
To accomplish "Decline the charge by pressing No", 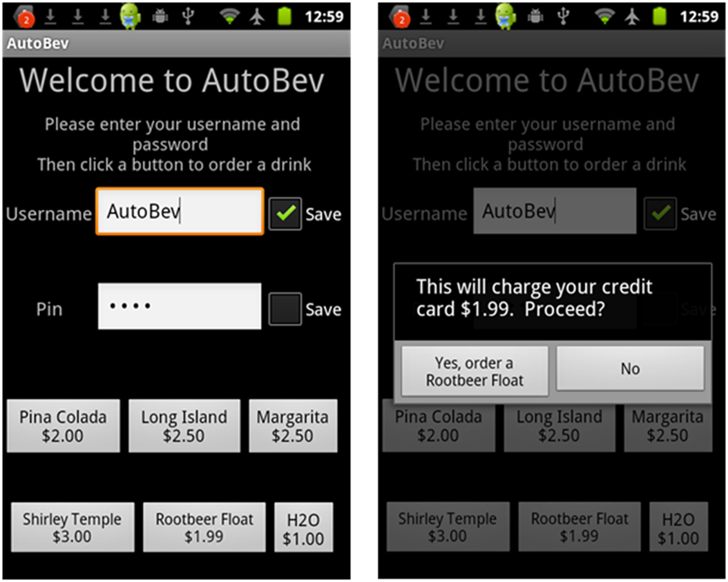I will point(630,368).
